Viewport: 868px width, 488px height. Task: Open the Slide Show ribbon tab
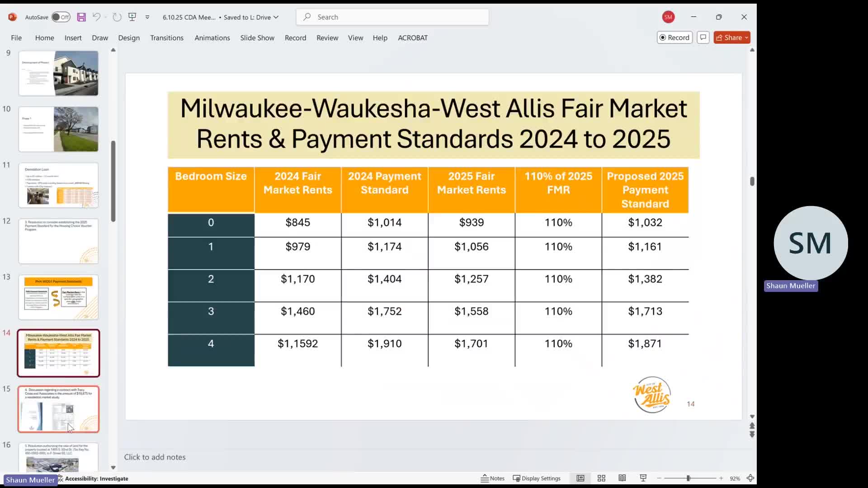257,38
